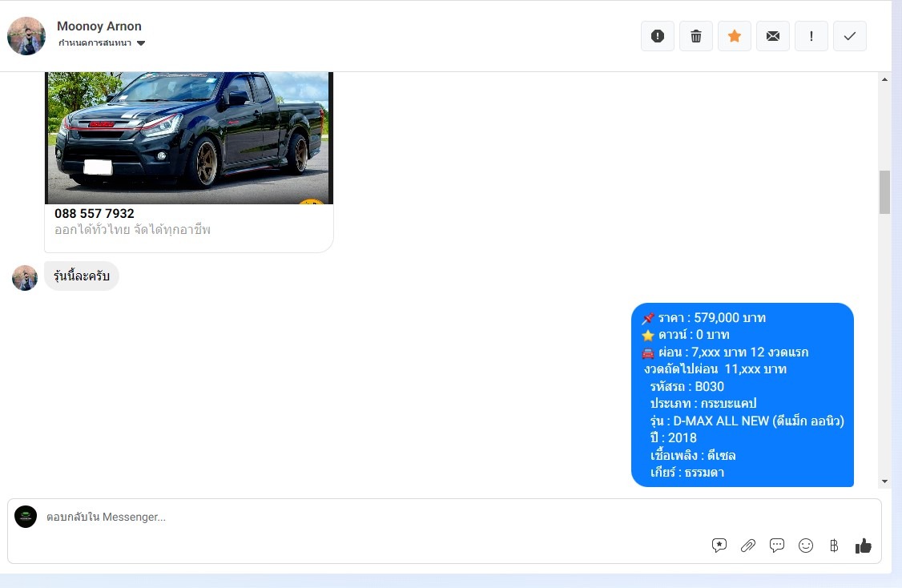Attach a file with the paperclip icon
The width and height of the screenshot is (902, 588).
[748, 546]
